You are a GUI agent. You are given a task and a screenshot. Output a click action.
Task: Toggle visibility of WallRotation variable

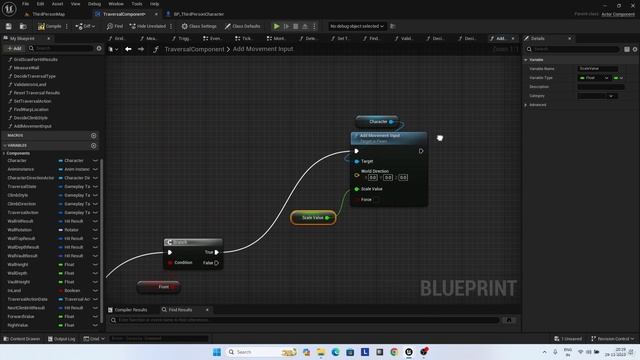pyautogui.click(x=95, y=230)
